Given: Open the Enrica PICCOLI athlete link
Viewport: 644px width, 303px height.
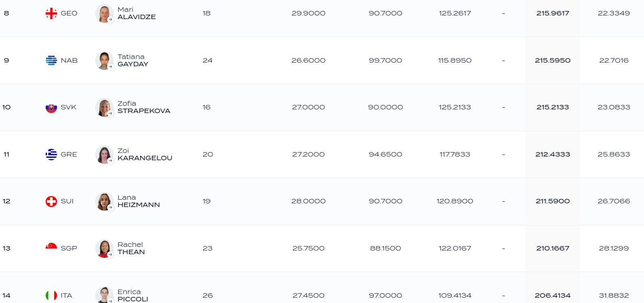Looking at the screenshot, I should click(x=133, y=296).
